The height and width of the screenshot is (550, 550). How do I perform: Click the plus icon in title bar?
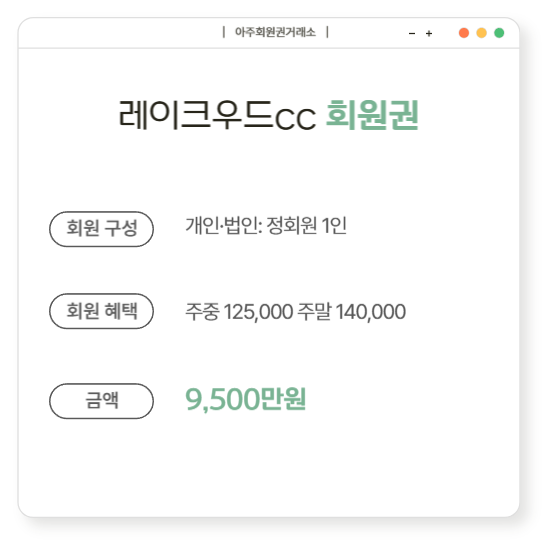429,34
